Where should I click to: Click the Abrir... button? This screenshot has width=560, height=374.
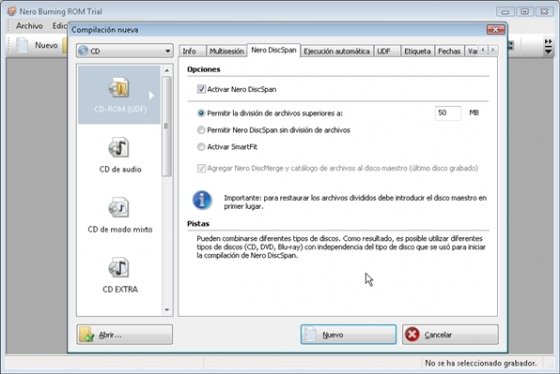pyautogui.click(x=124, y=334)
